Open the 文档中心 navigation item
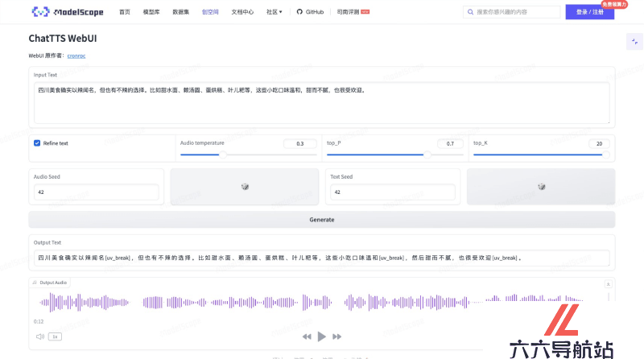Screen dimensions: 644x359 [x=242, y=12]
